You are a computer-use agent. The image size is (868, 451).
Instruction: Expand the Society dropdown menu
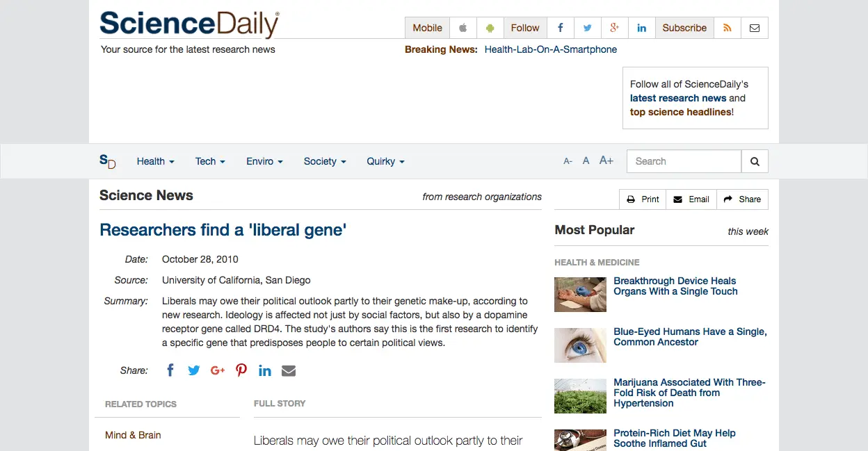click(x=325, y=161)
